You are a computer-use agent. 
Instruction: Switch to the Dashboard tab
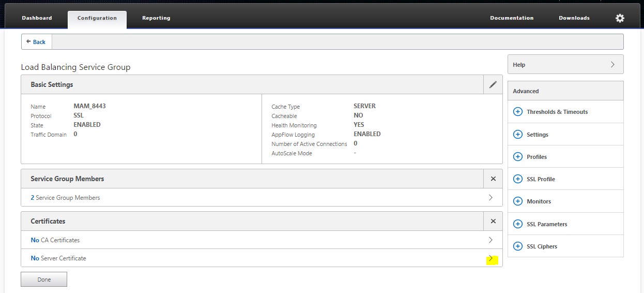[x=37, y=18]
